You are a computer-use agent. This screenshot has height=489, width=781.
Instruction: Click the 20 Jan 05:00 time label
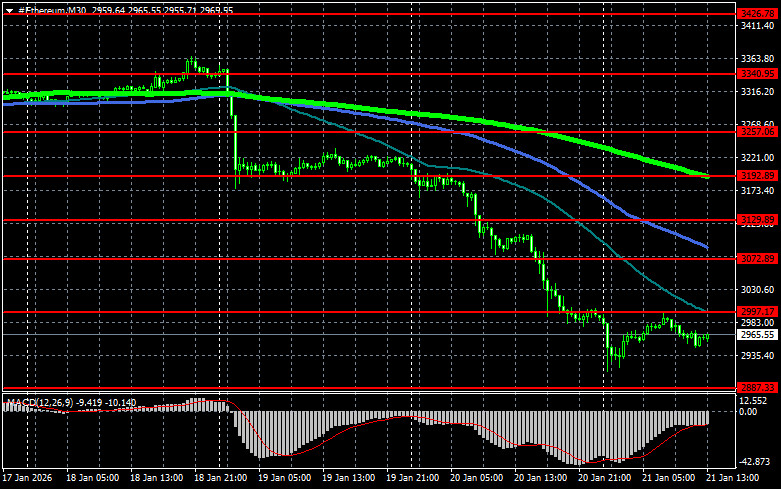click(x=476, y=478)
